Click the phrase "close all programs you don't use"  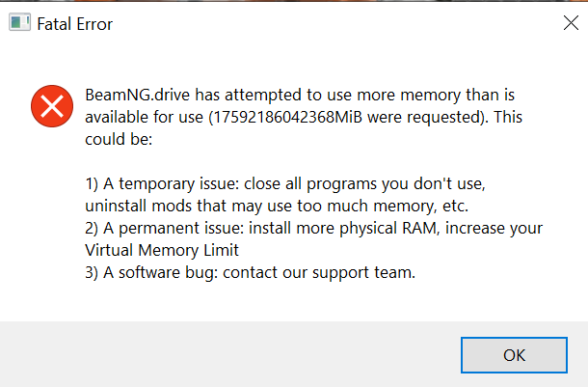(364, 184)
